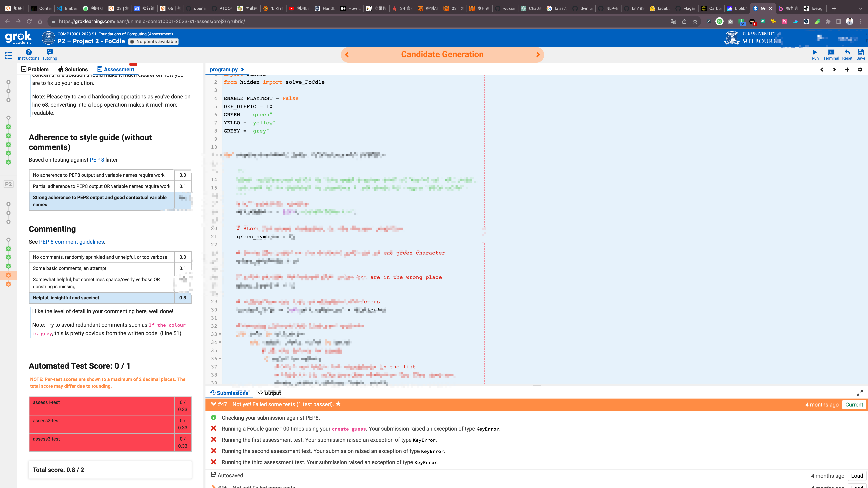Open the Instructions help icon
The image size is (868, 488).
click(x=29, y=55)
